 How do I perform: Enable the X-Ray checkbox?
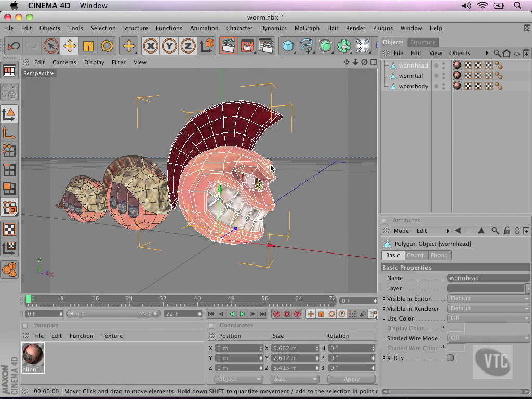pos(450,358)
